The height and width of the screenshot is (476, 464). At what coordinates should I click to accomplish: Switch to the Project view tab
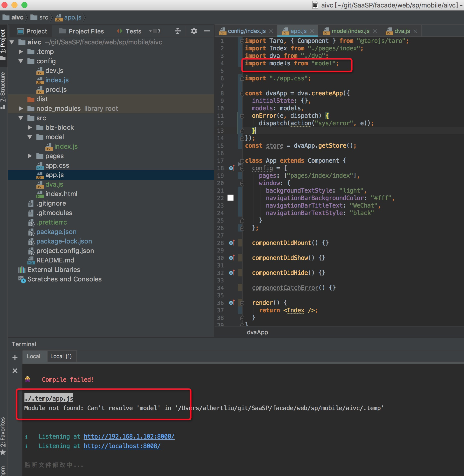pos(32,31)
